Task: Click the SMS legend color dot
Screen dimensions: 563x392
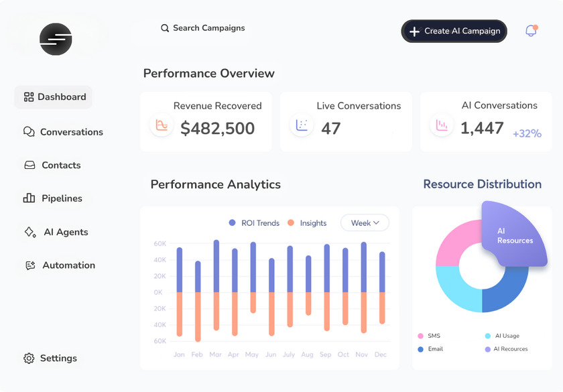Action: 420,336
